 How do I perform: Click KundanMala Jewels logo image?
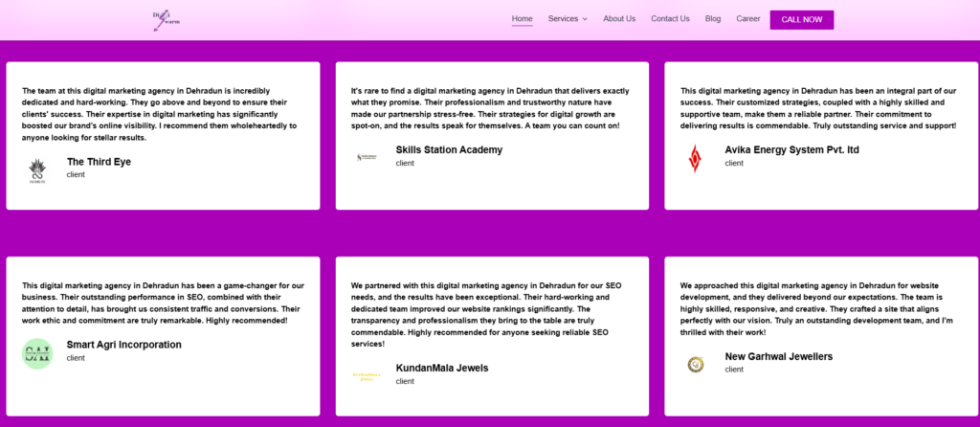coord(367,376)
